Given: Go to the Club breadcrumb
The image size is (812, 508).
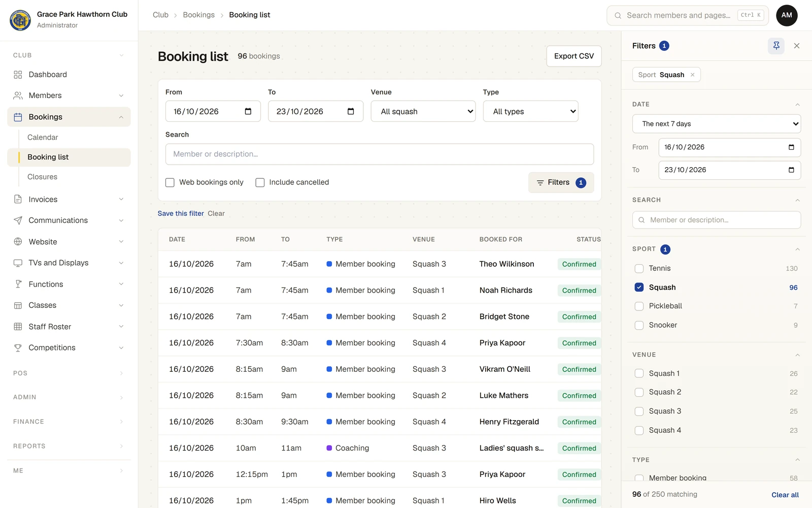Looking at the screenshot, I should (160, 15).
